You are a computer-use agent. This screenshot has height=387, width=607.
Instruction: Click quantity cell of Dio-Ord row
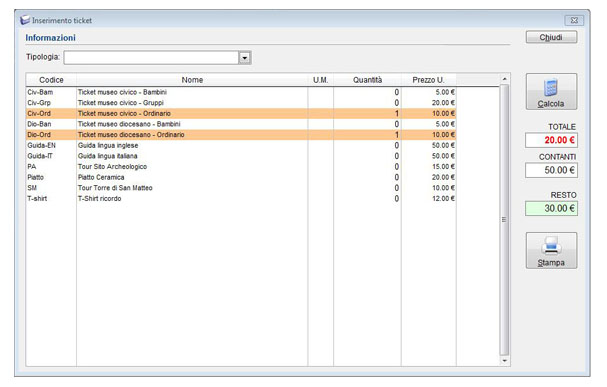pos(367,135)
